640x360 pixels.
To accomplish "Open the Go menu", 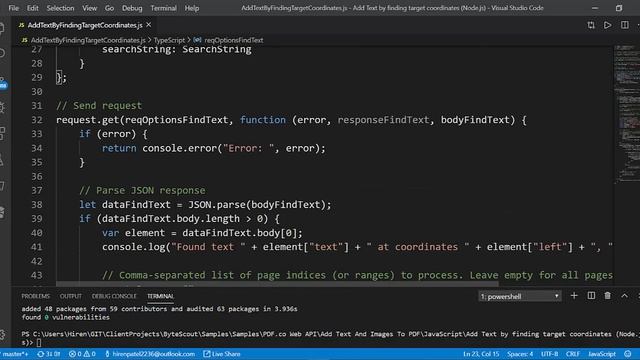I will [x=109, y=8].
